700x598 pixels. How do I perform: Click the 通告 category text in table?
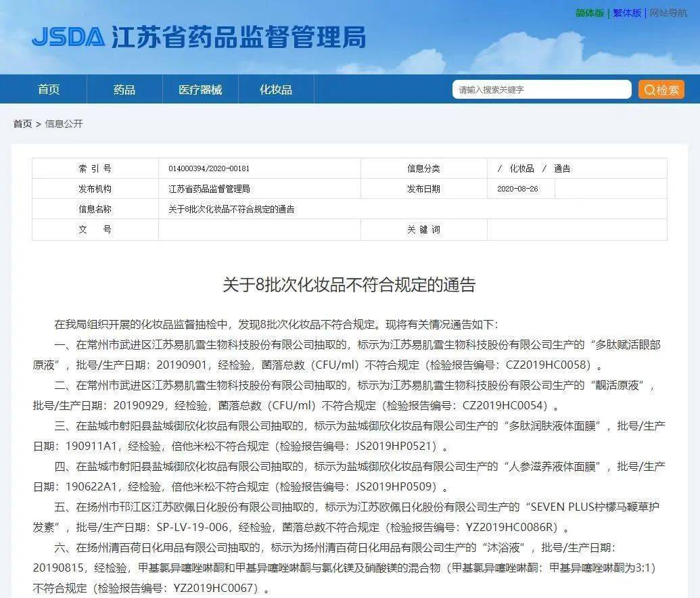point(562,168)
